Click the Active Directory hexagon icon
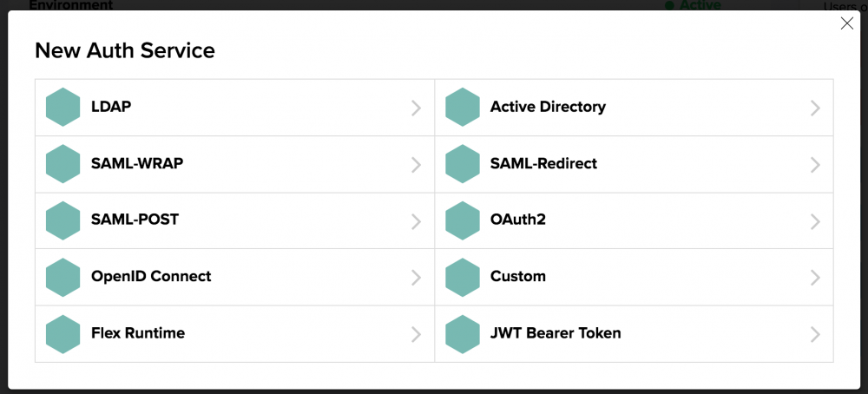The width and height of the screenshot is (868, 394). coord(462,108)
